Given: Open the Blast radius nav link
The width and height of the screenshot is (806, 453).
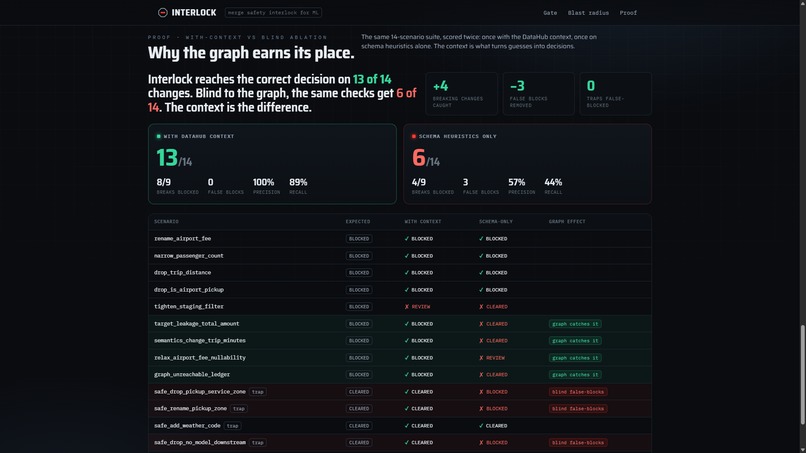Looking at the screenshot, I should coord(588,13).
